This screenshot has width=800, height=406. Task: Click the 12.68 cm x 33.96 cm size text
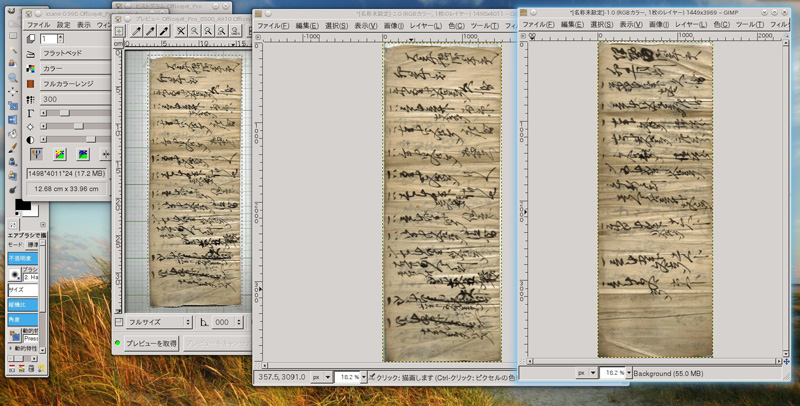66,189
